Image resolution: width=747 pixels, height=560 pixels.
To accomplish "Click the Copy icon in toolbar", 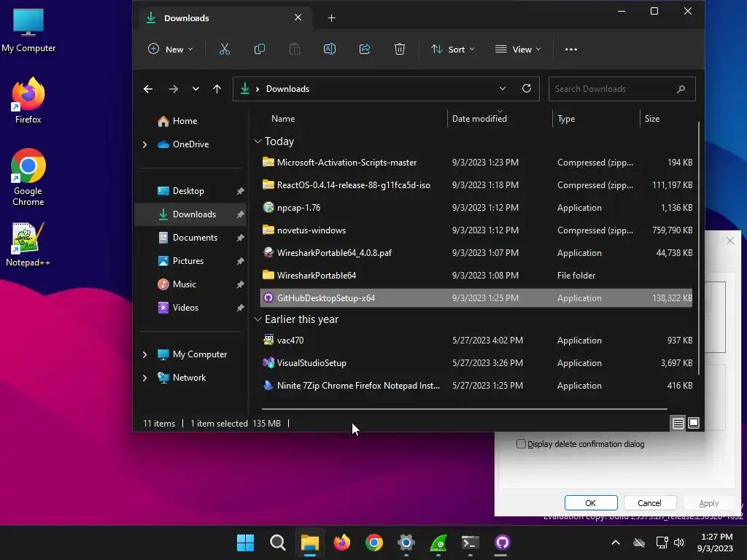I will 260,49.
